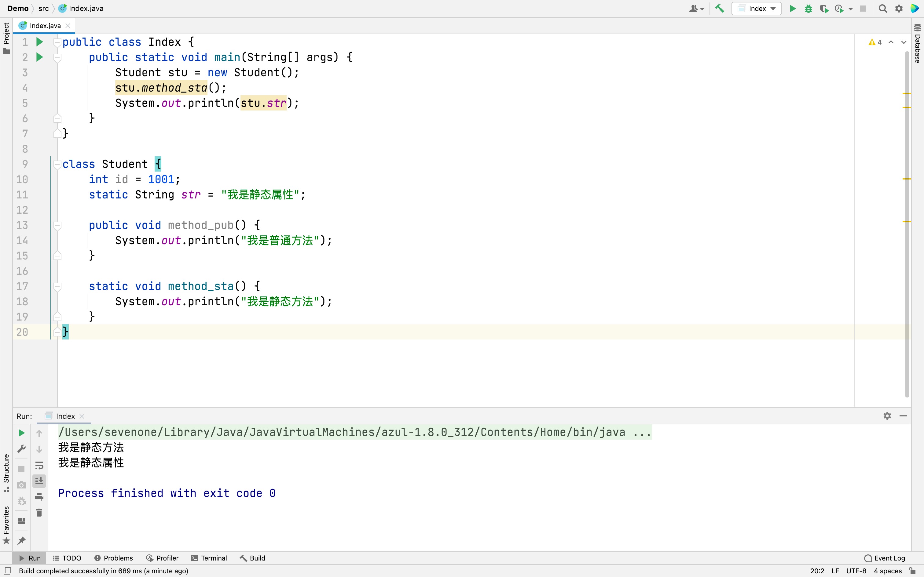Open the Terminal tool window tab
The width and height of the screenshot is (924, 577).
209,558
